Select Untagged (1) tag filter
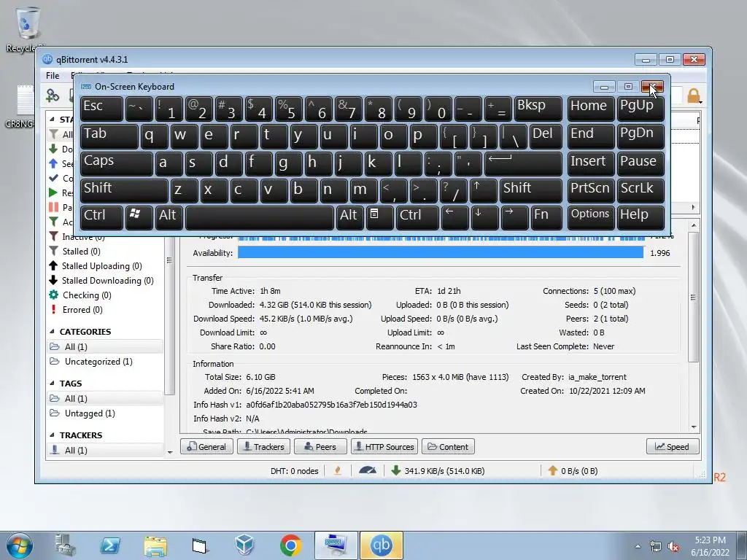The width and height of the screenshot is (747, 560). pos(90,413)
